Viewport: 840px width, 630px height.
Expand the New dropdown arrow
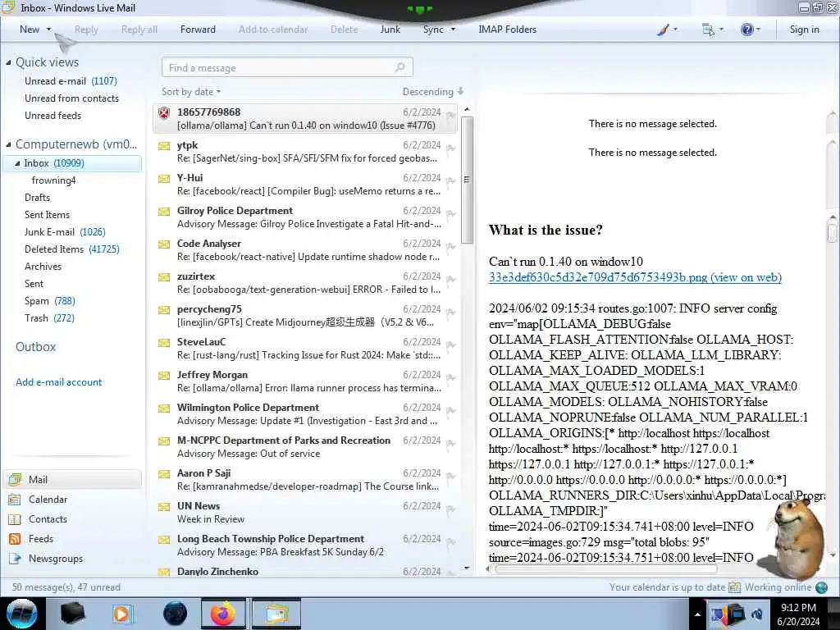[x=48, y=30]
